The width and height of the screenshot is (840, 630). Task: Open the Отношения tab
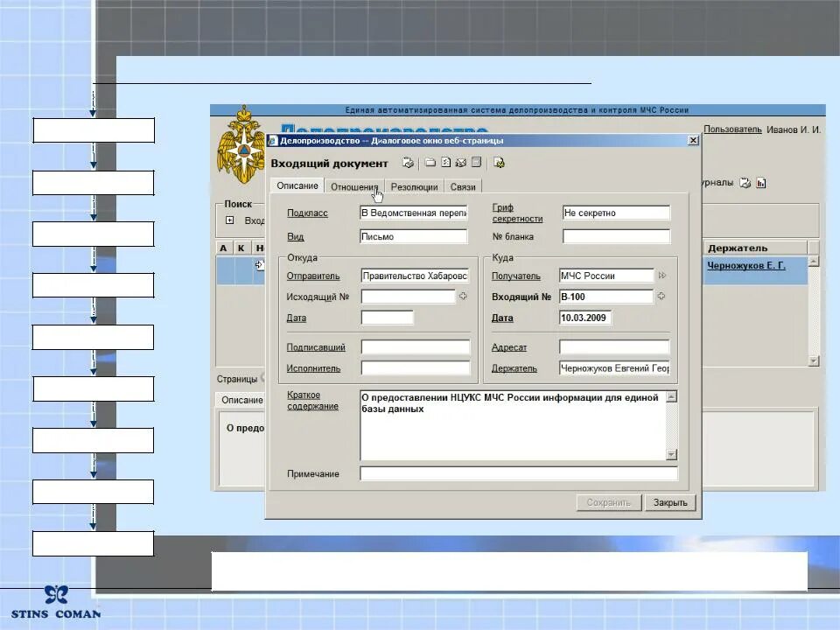(354, 187)
